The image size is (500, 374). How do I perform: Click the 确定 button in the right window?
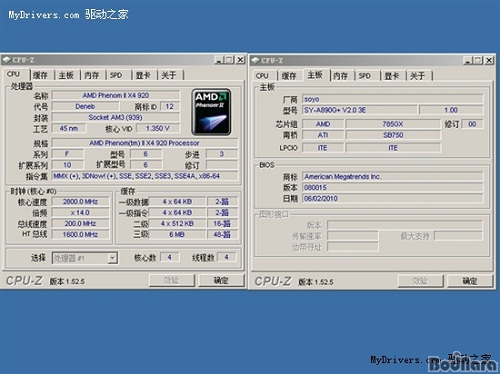pos(470,281)
